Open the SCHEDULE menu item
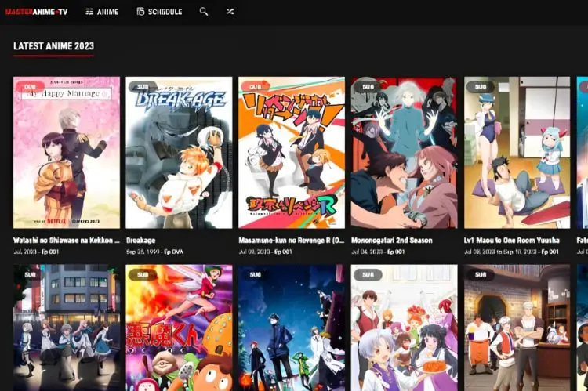 click(159, 12)
